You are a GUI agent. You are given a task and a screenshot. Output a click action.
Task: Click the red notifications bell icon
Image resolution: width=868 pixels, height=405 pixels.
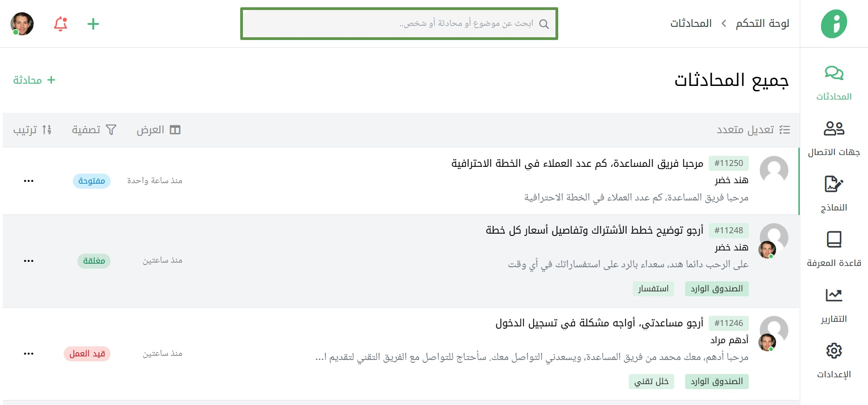point(61,24)
